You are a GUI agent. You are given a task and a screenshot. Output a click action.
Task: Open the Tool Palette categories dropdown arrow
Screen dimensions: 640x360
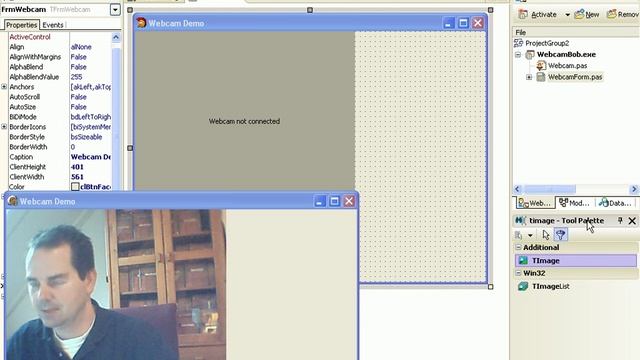tap(530, 235)
